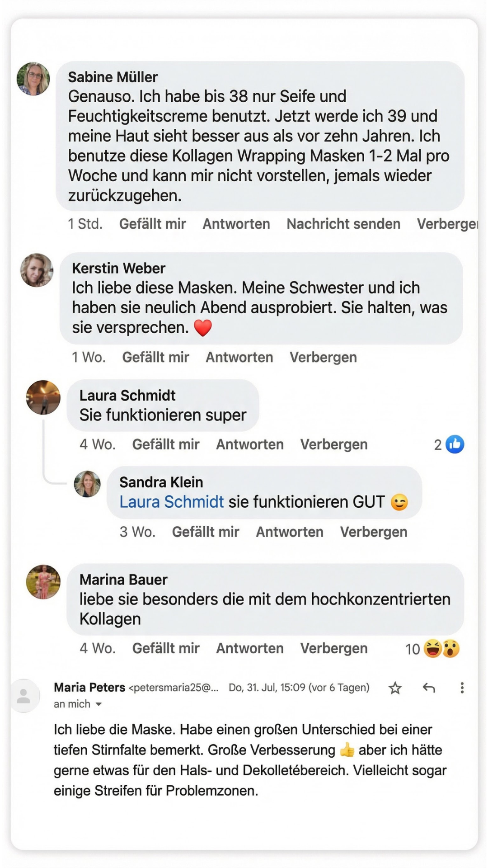Open Sabine Müller's profile picture
Image resolution: width=488 pixels, height=868 pixels.
[x=33, y=79]
